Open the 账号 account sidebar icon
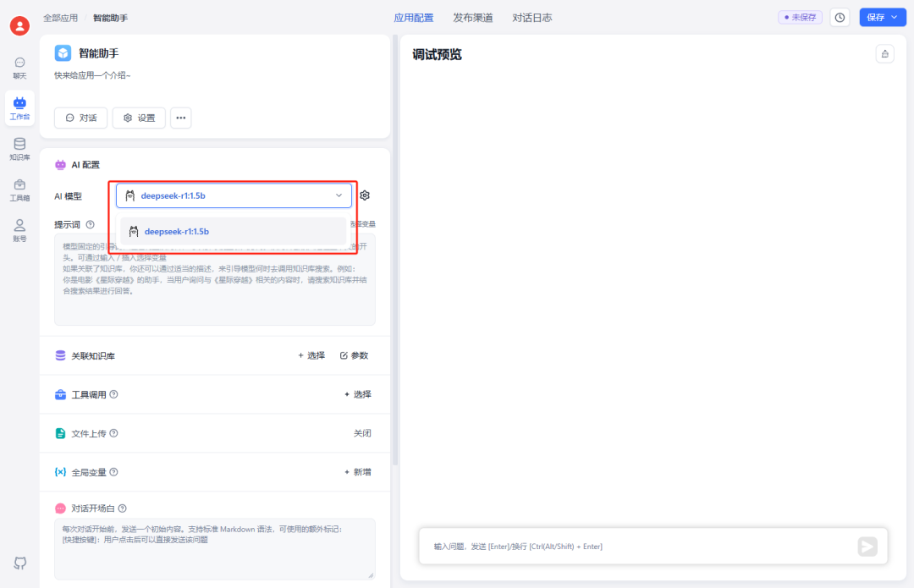914x588 pixels. (19, 229)
